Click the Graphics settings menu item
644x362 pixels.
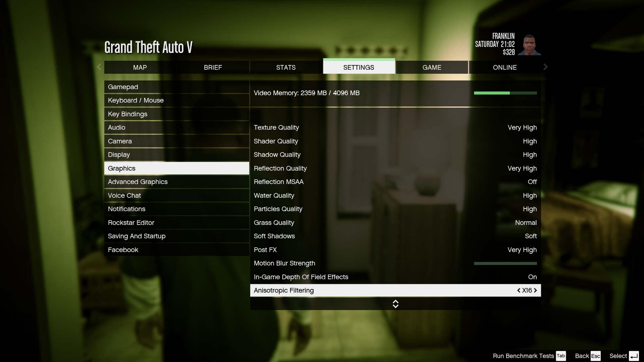click(176, 168)
